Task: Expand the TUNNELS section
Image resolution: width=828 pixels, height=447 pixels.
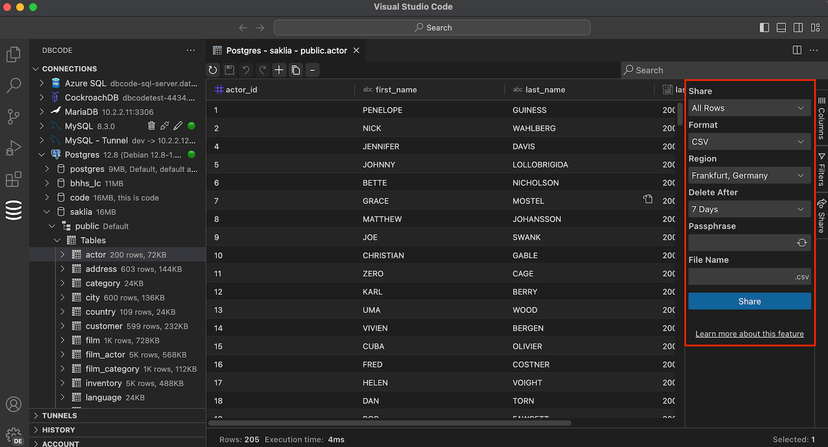Action: tap(36, 415)
